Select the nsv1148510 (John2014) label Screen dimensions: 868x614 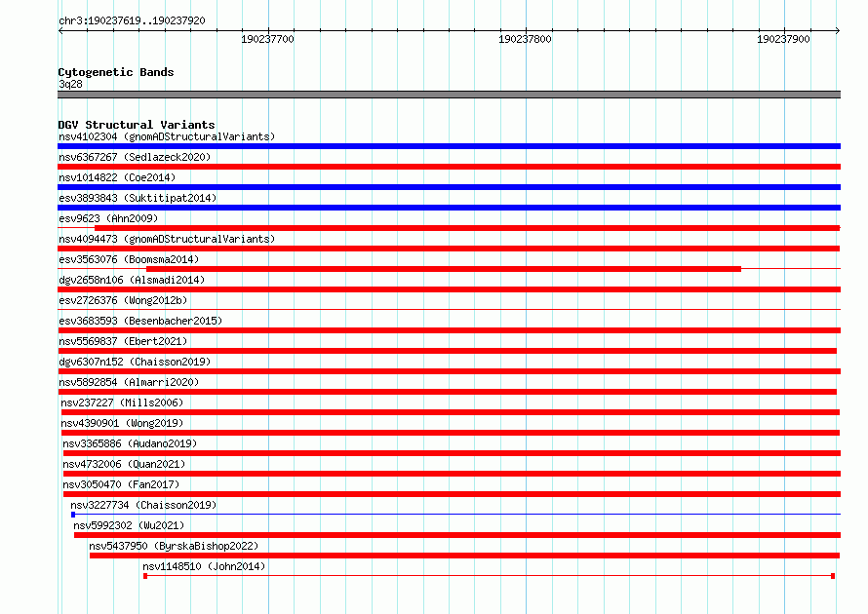pyautogui.click(x=204, y=566)
